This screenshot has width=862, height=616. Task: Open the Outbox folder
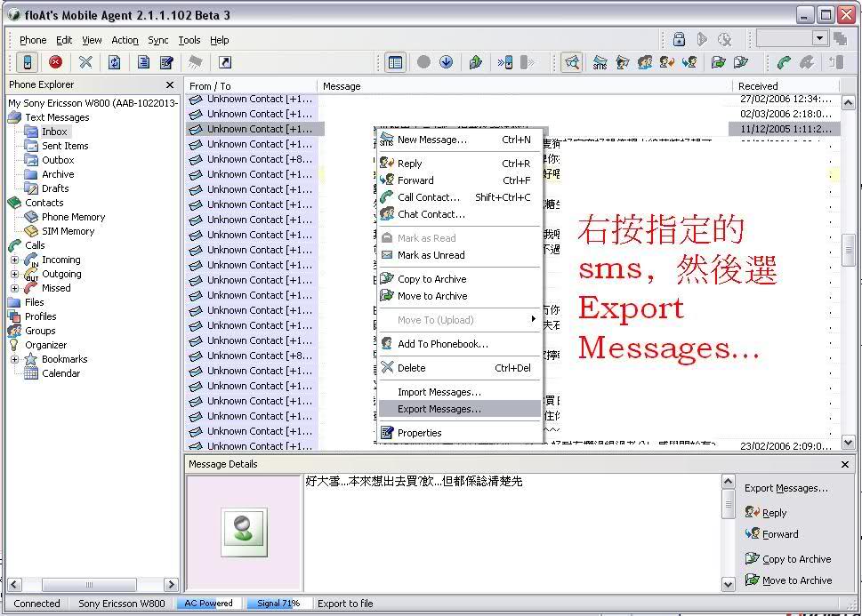coord(58,160)
